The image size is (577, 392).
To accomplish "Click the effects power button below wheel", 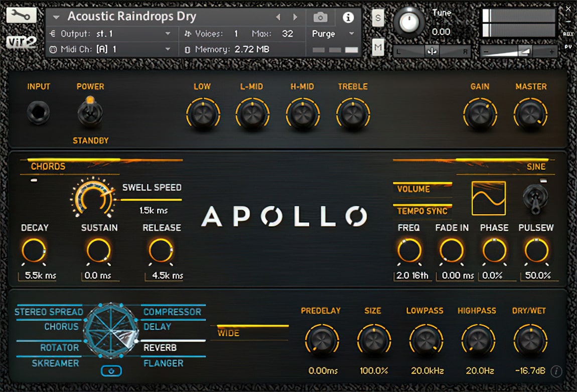I will point(111,370).
